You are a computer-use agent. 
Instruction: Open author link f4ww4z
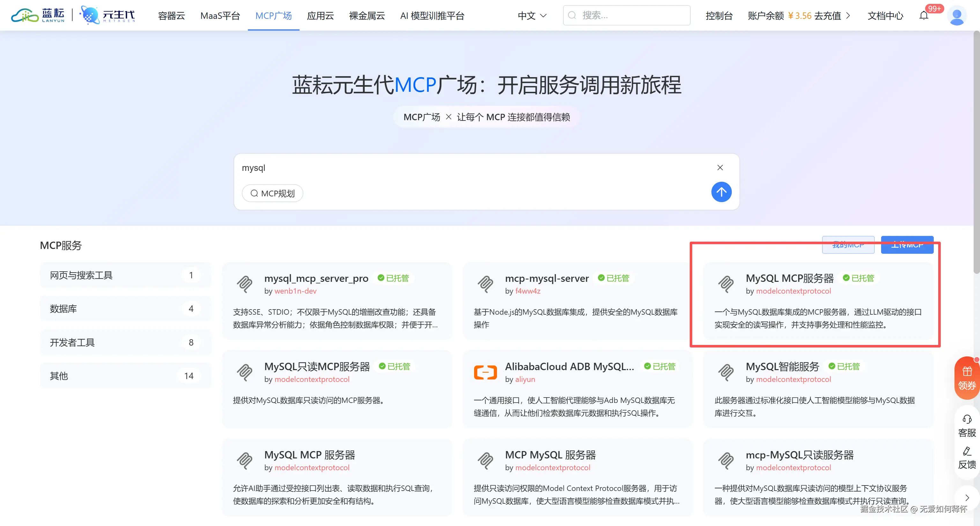528,291
